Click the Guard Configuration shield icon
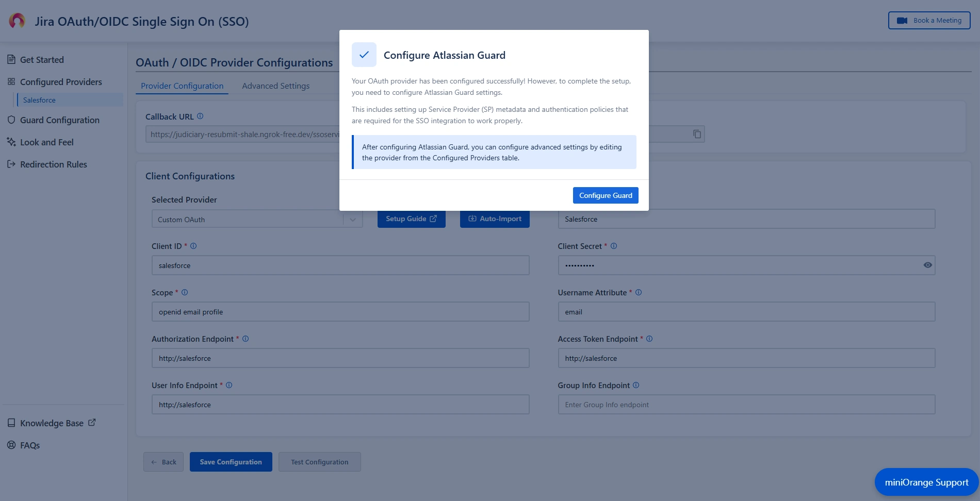The width and height of the screenshot is (980, 501). (11, 120)
